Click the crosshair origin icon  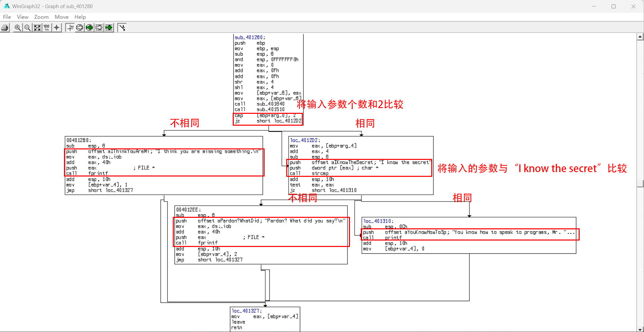coord(57,28)
